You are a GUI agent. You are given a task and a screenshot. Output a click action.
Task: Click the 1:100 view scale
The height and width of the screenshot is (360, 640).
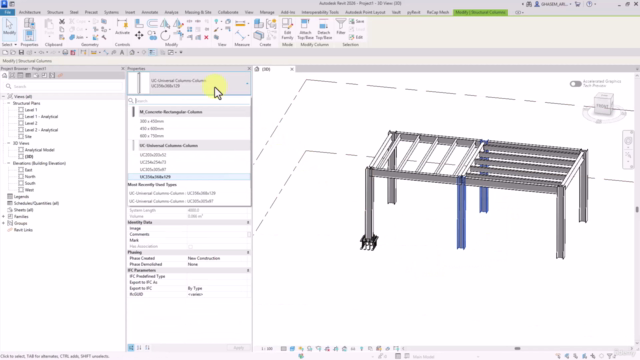(x=267, y=349)
